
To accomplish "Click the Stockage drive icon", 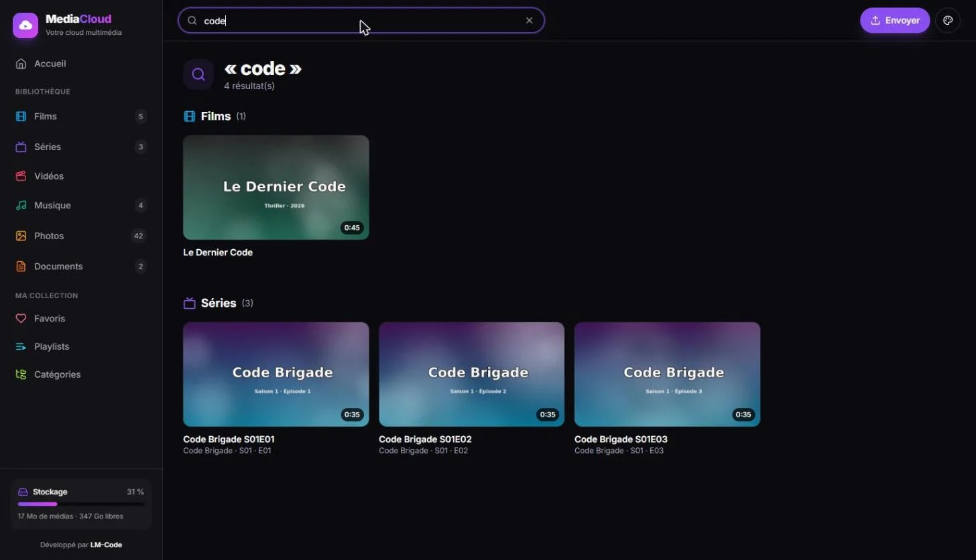I will 23,492.
